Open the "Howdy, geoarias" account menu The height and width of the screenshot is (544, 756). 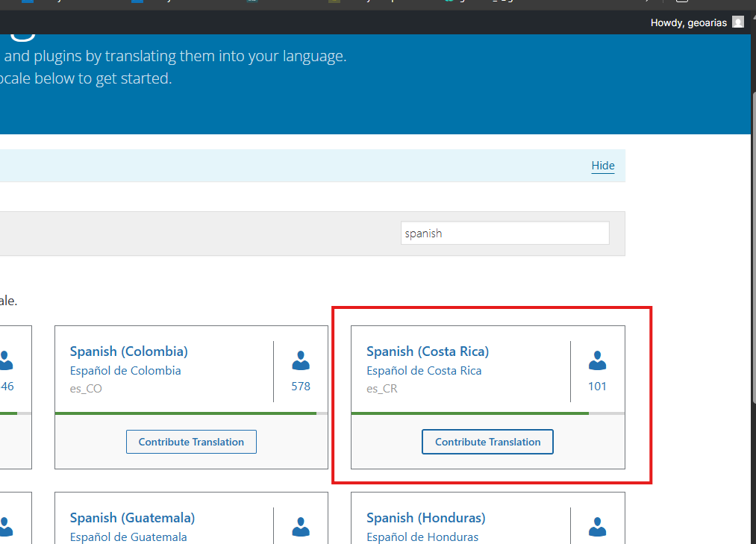[688, 23]
